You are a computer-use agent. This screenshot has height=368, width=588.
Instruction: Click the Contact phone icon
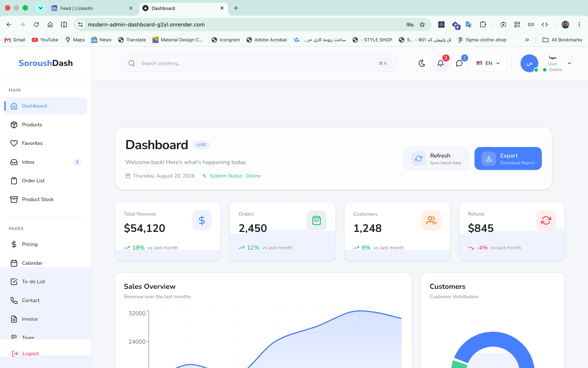click(14, 300)
